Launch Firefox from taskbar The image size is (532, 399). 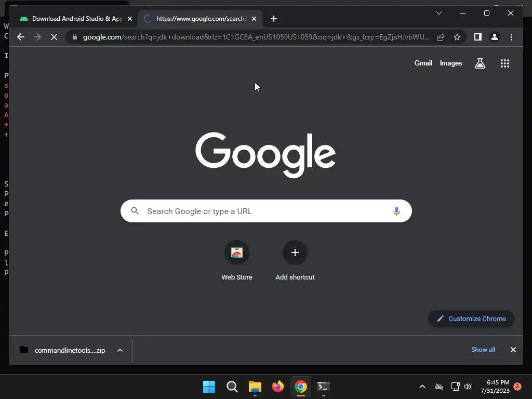(278, 387)
